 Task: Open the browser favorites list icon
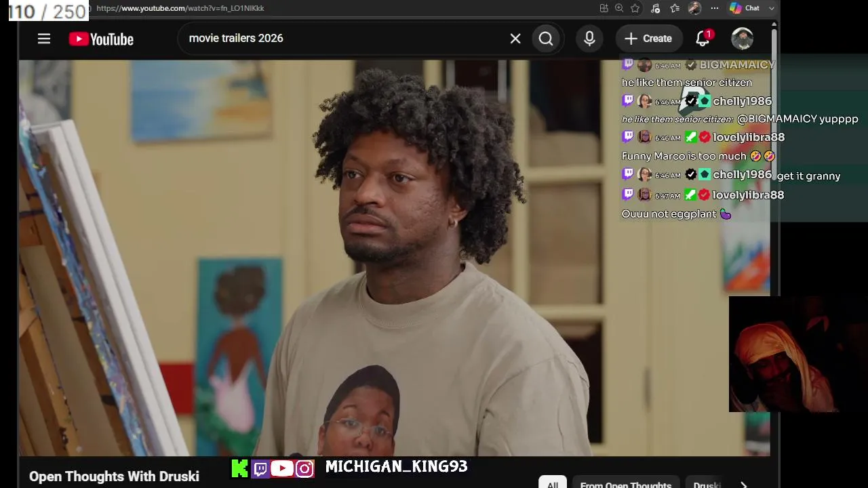coord(675,8)
